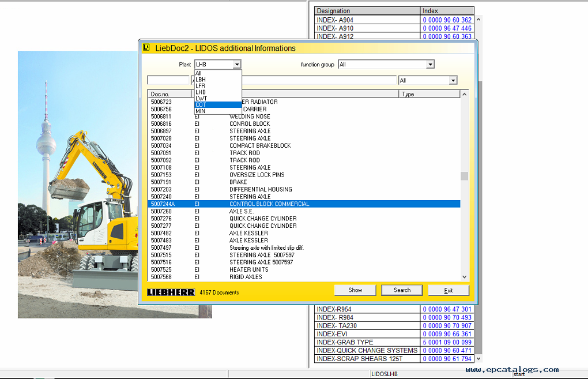Screen dimensions: 588x379
Task: Open the Plant dropdown arrow
Action: (236, 65)
